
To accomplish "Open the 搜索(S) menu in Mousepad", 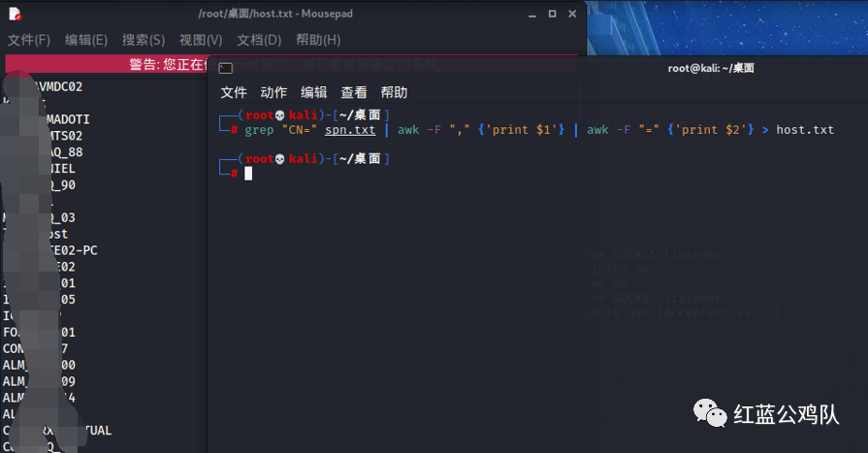I will click(144, 40).
